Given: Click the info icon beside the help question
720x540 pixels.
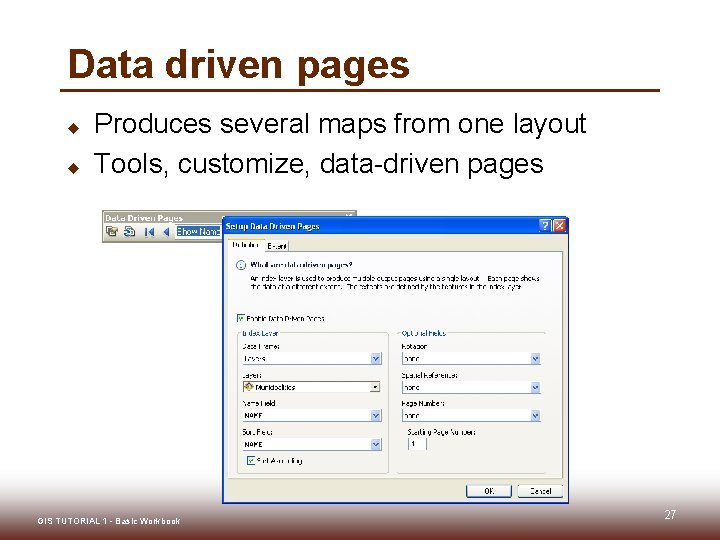Looking at the screenshot, I should (x=241, y=265).
